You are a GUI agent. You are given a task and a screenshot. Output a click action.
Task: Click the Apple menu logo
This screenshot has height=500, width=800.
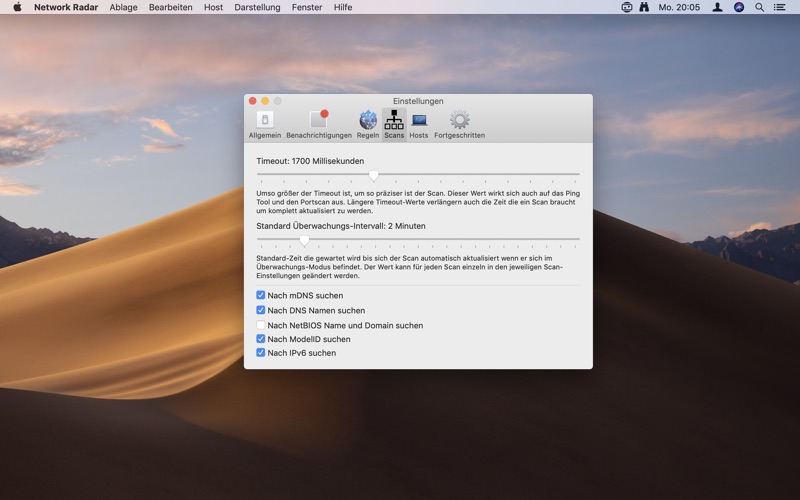coord(17,7)
